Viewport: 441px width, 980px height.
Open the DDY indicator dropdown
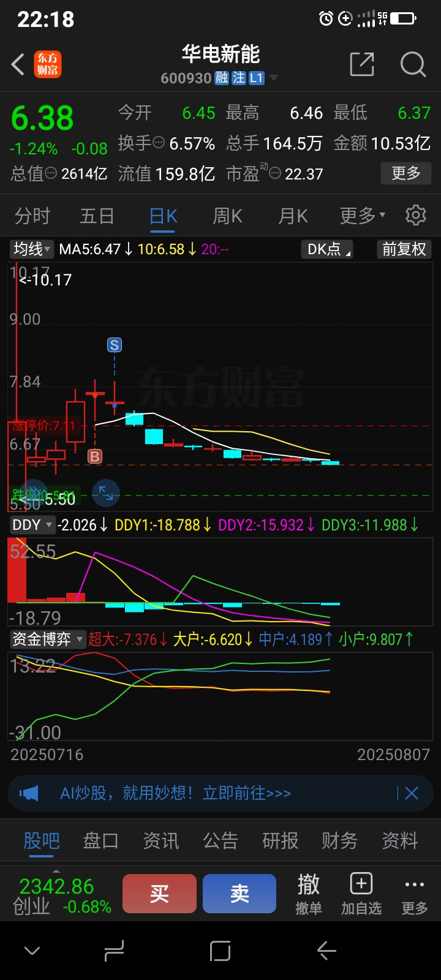[x=32, y=525]
